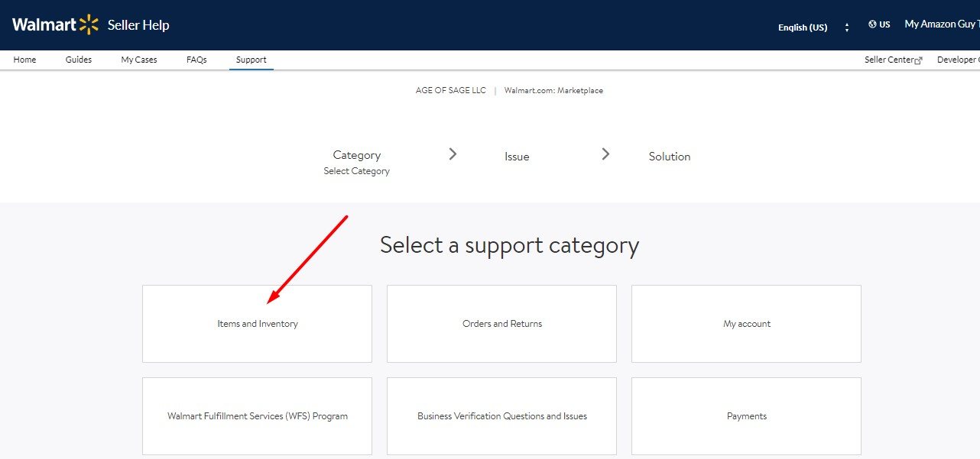
Task: Choose Walmart Fulfillment Services (WFS) Program
Action: point(257,416)
